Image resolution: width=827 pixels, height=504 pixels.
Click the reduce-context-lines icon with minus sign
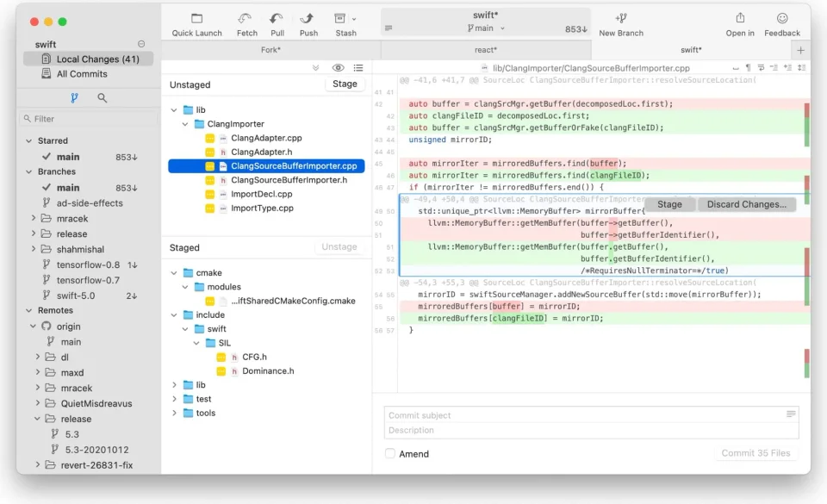pos(774,67)
